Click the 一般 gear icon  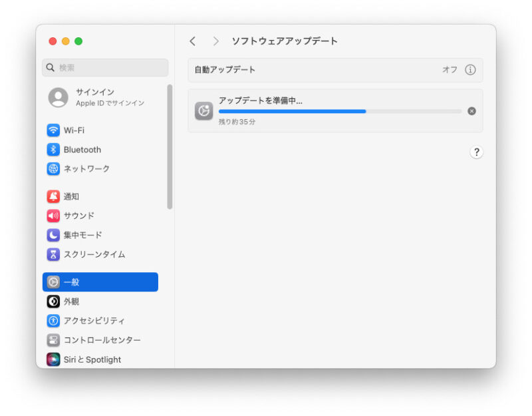pyautogui.click(x=53, y=282)
